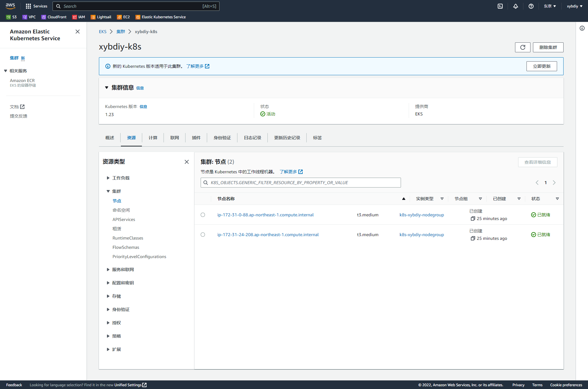
Task: Expand the 策略 resource group
Action: pos(108,336)
